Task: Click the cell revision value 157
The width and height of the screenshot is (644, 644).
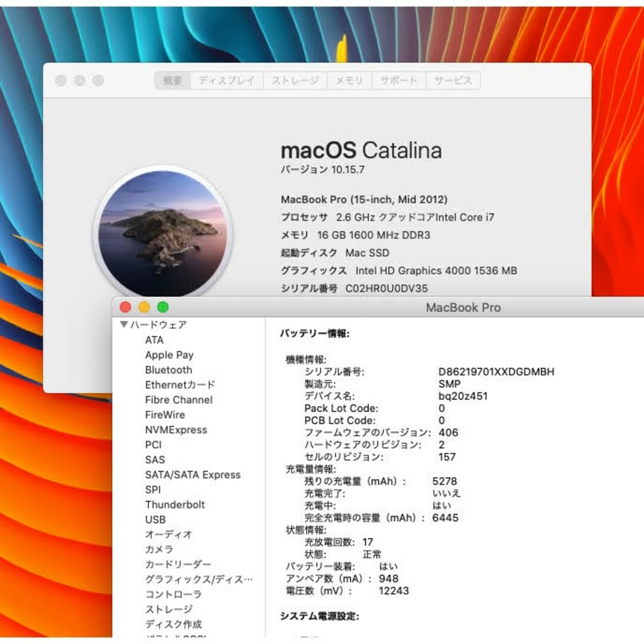Action: 447,457
